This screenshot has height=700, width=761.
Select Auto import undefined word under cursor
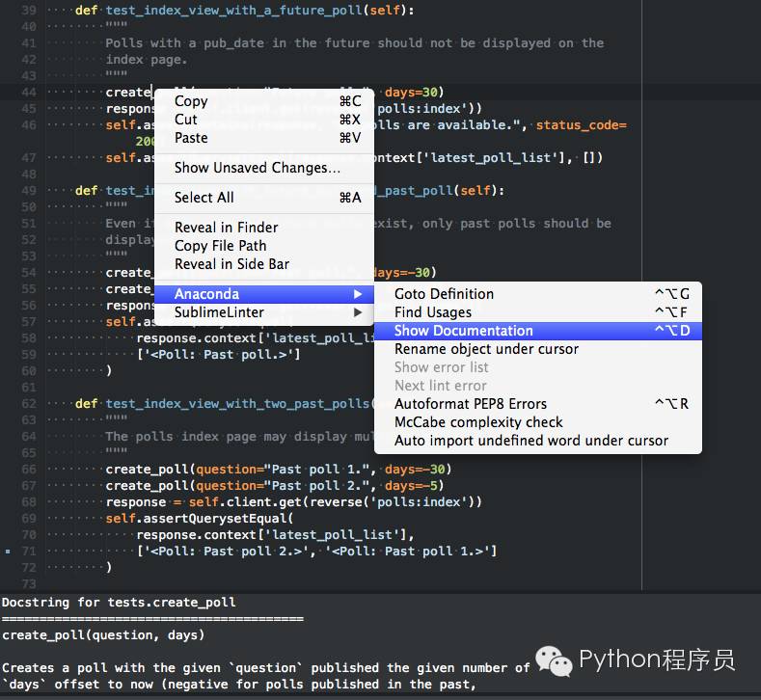tap(538, 441)
